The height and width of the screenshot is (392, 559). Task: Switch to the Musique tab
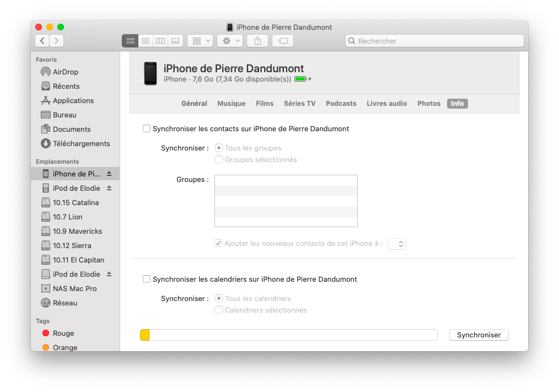(232, 104)
